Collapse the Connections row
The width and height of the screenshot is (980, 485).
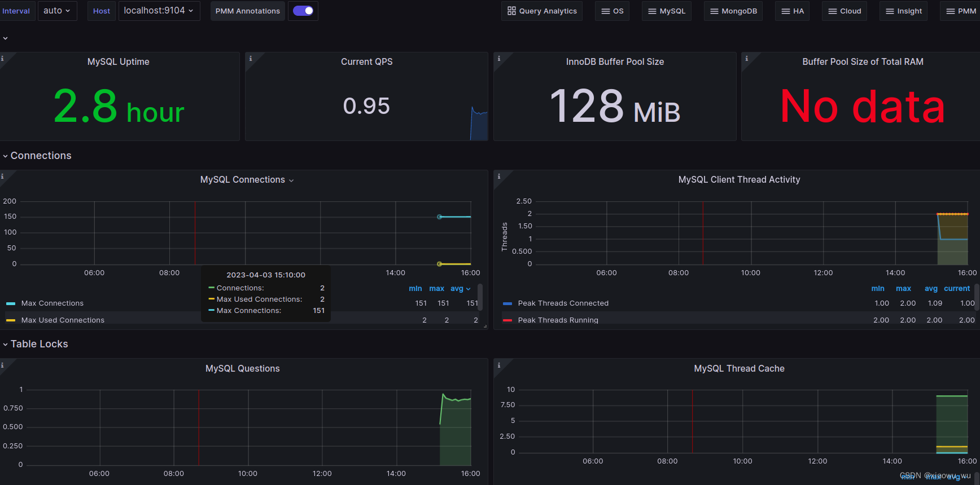pyautogui.click(x=41, y=156)
